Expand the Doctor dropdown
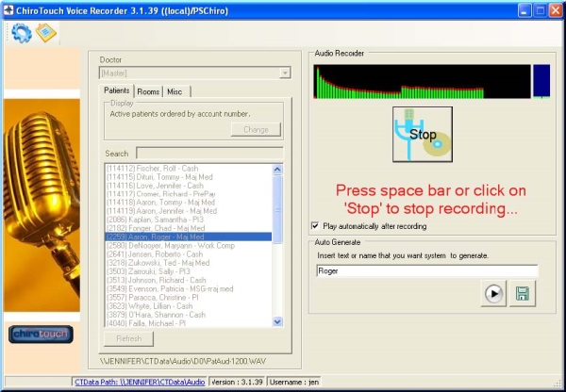Screen dimensions: 566x392 point(284,73)
